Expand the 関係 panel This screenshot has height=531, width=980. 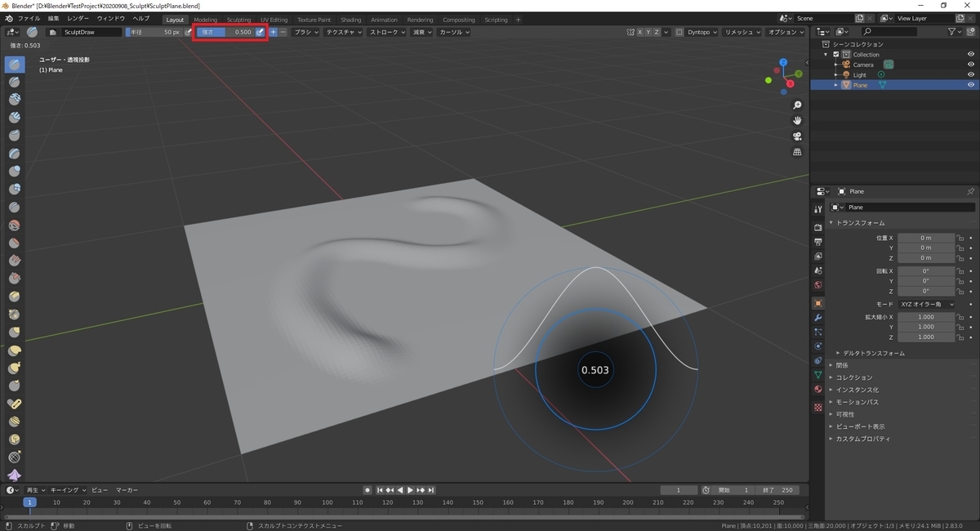pyautogui.click(x=842, y=365)
